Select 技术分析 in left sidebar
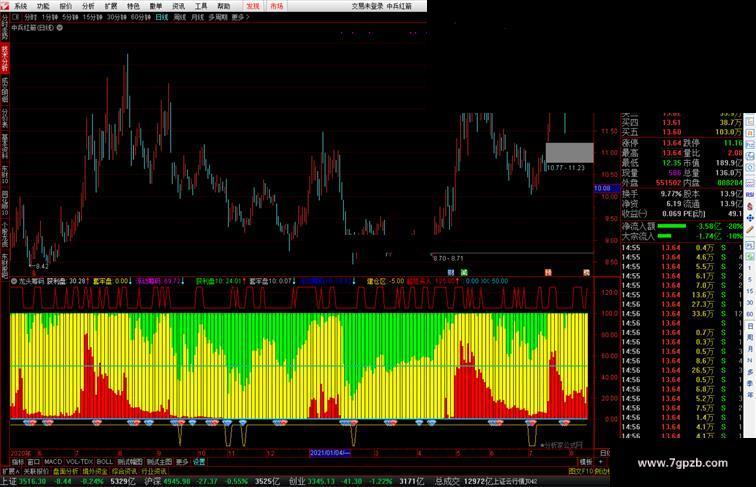 point(5,59)
